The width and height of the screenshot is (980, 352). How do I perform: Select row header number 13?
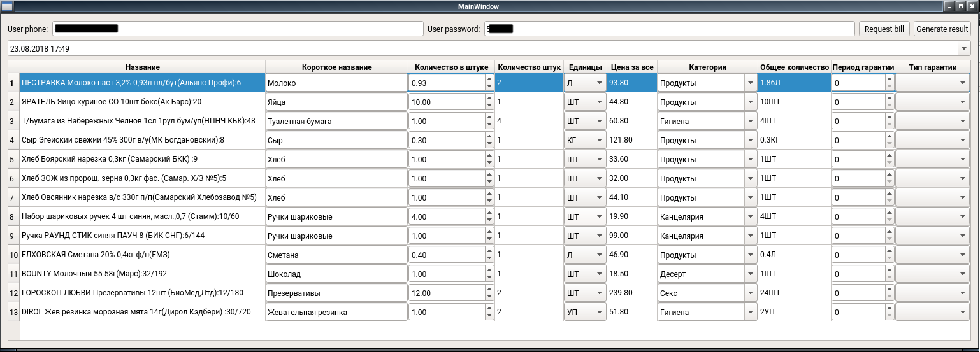click(x=13, y=312)
